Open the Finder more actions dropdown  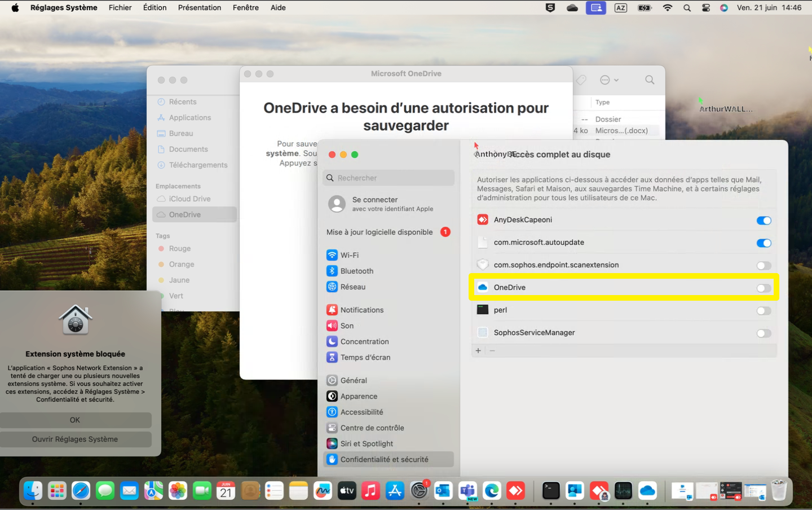coord(610,80)
